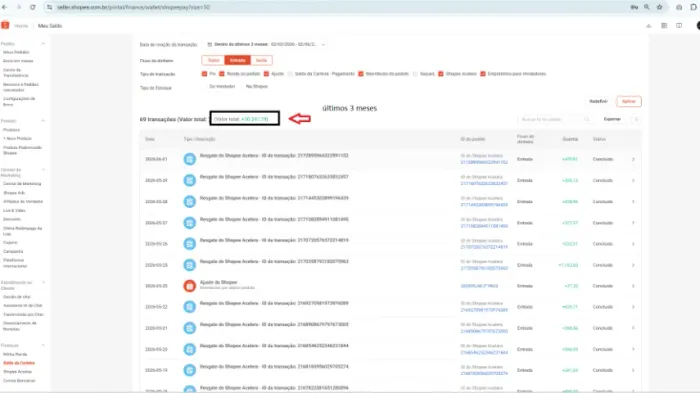Click the Exportar button
This screenshot has width=700, height=393.
(x=612, y=119)
